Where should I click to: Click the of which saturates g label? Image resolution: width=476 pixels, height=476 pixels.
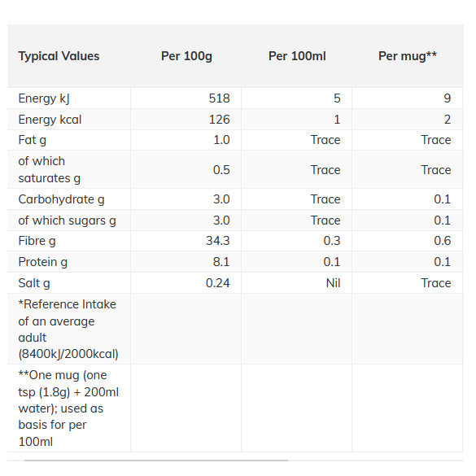pyautogui.click(x=49, y=170)
